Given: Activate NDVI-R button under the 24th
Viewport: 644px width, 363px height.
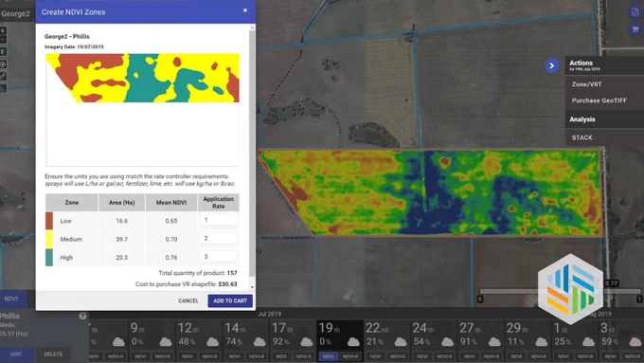Looking at the screenshot, I should (x=444, y=356).
